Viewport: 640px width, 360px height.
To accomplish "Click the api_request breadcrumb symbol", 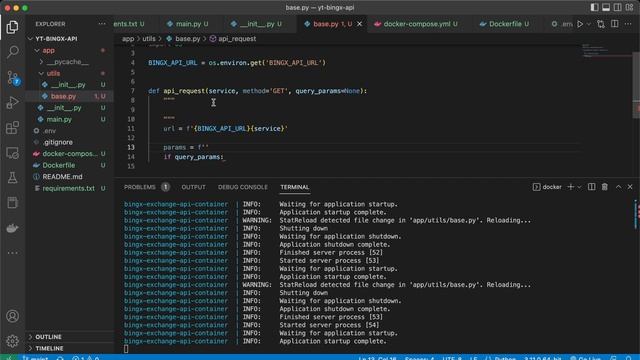I will pyautogui.click(x=233, y=39).
